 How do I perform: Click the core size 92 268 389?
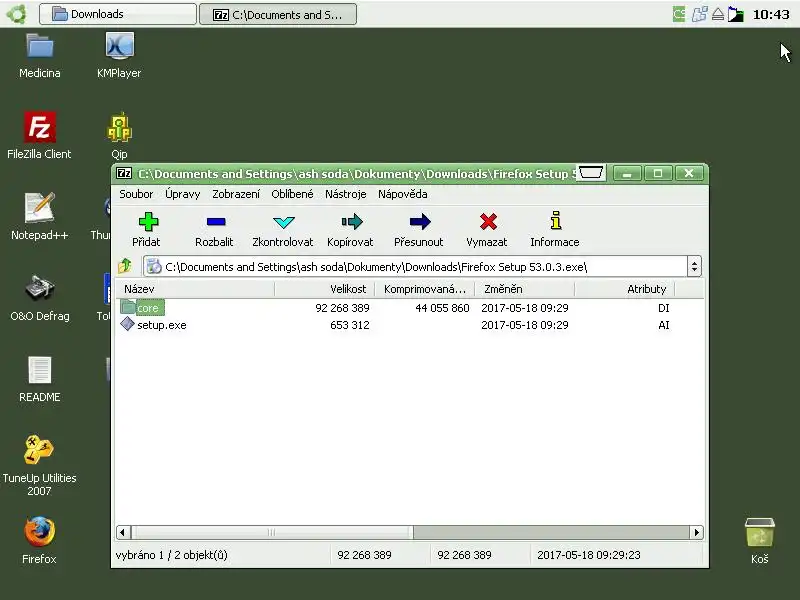coord(342,308)
